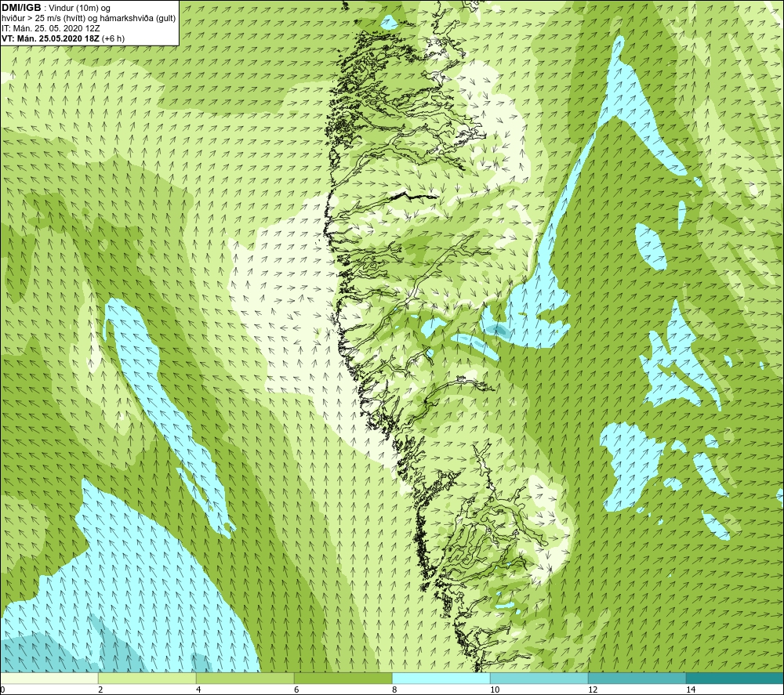Screen dimensions: 784x695
Task: Click the '12' scale label
Action: click(593, 690)
